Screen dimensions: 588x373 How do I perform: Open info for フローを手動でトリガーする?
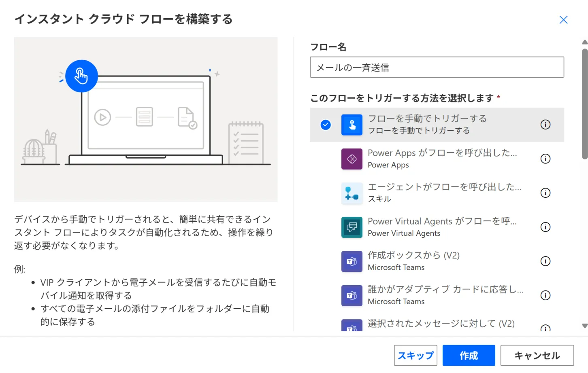click(x=545, y=125)
